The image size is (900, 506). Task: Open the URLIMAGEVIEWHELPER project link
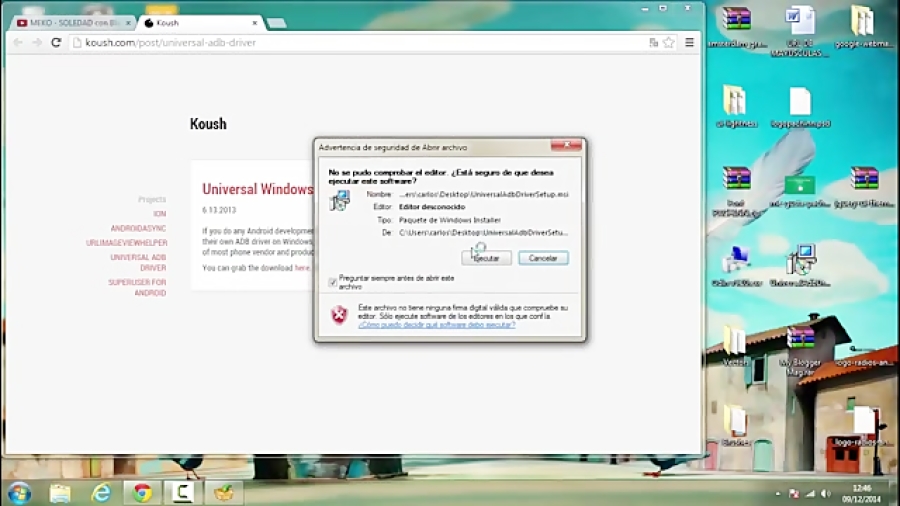click(x=127, y=243)
